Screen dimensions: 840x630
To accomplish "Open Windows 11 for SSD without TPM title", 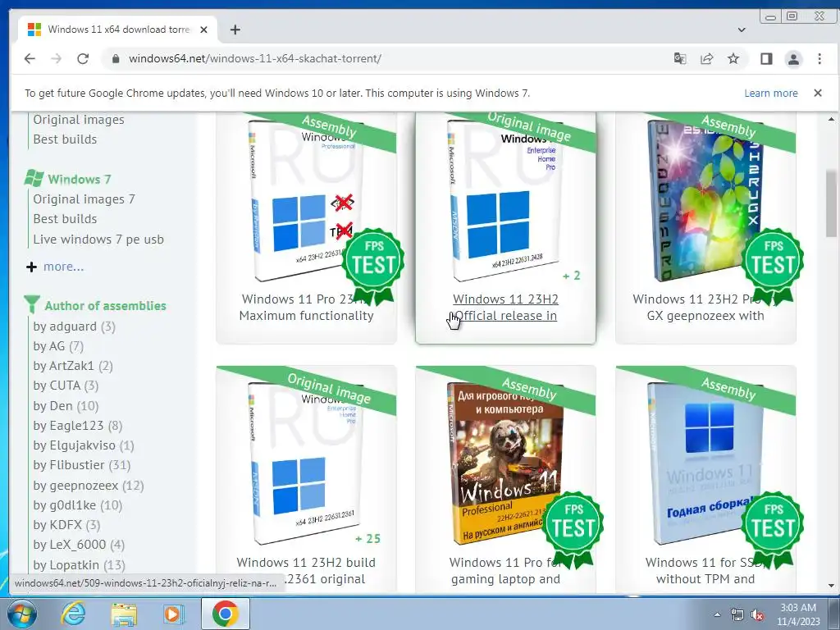I will tap(705, 571).
